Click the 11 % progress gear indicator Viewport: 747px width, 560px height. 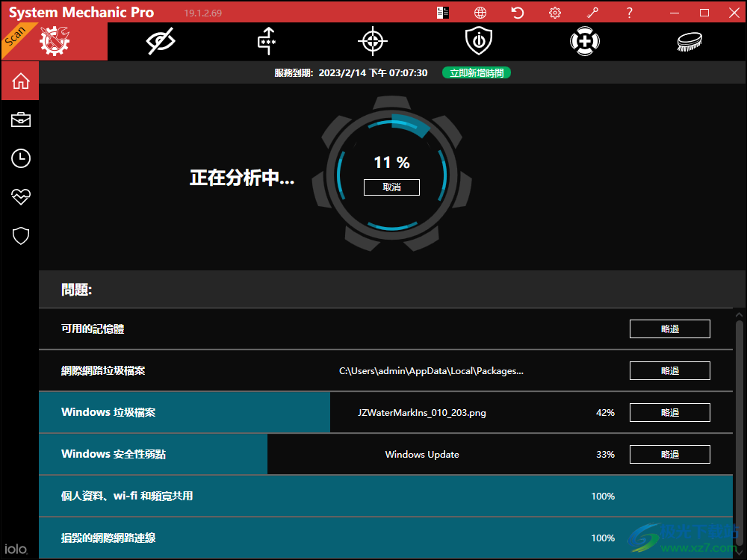coord(391,162)
